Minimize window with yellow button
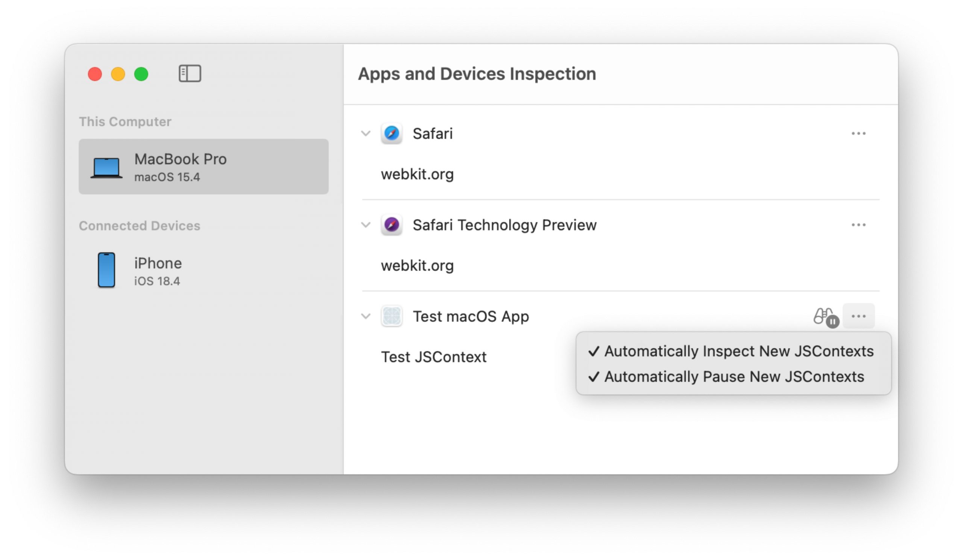 [118, 74]
